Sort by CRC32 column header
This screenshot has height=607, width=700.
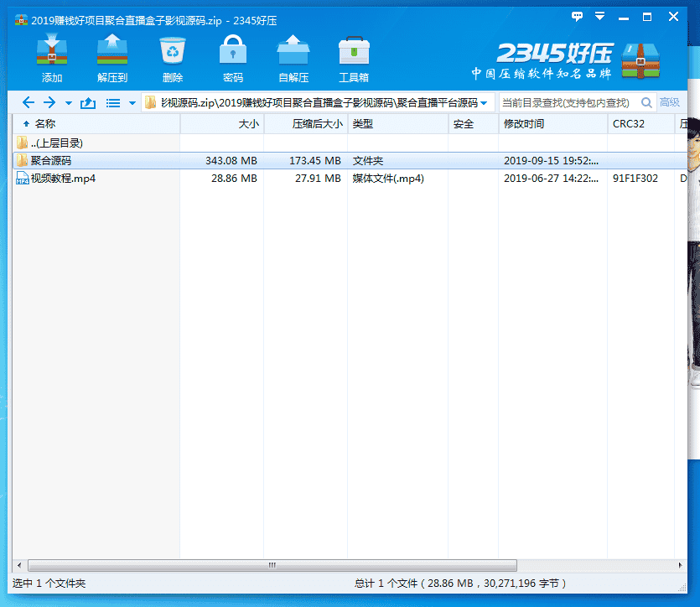point(641,123)
